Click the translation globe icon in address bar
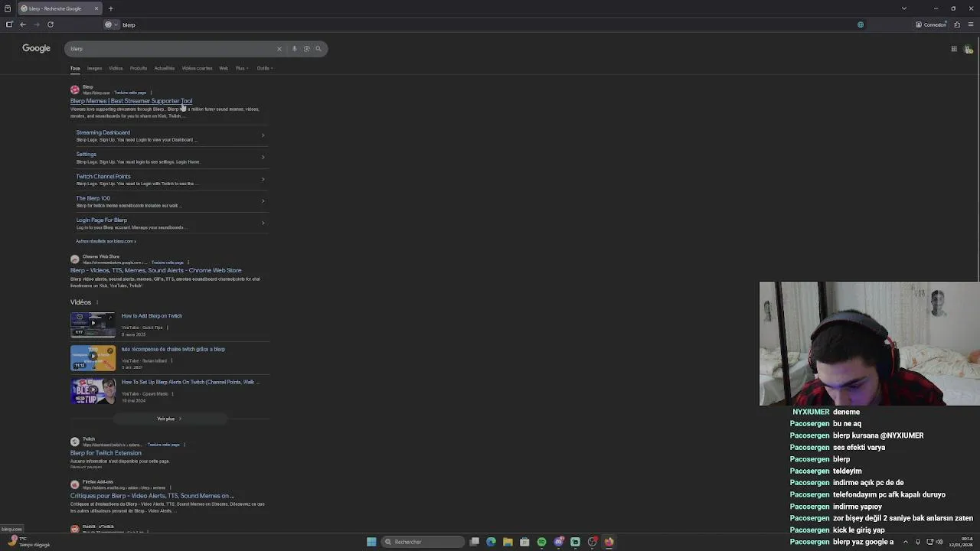This screenshot has height=551, width=980. 861,24
